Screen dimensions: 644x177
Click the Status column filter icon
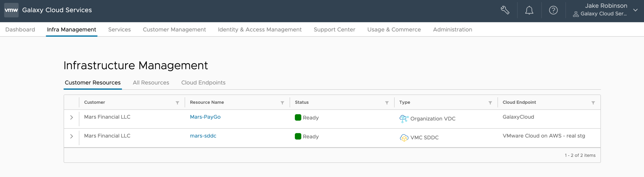click(x=387, y=103)
